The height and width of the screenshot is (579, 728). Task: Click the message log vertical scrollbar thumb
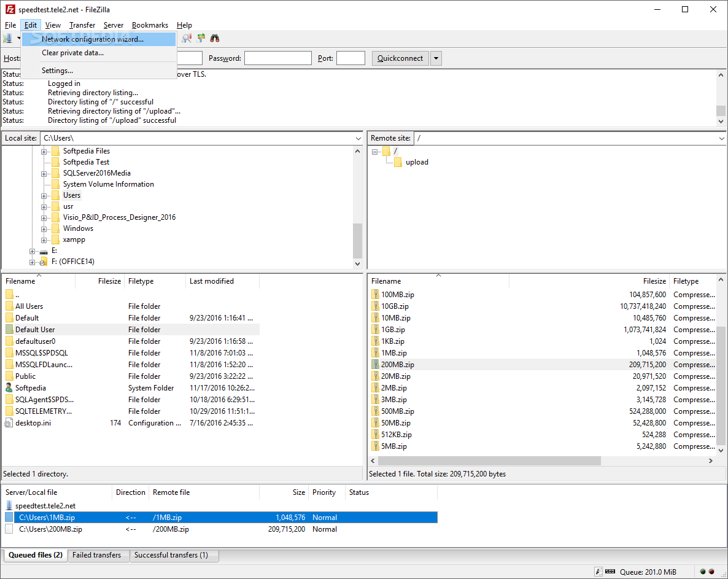coord(721,111)
